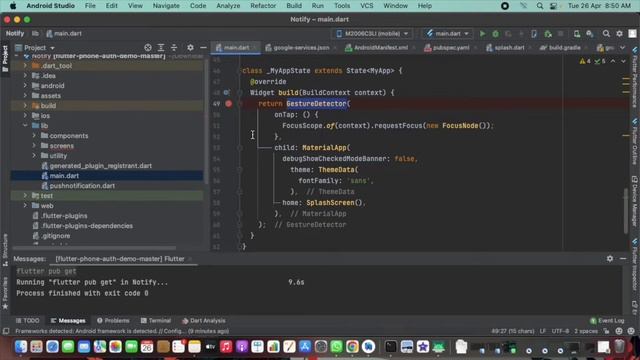Open the VCS menu
The width and height of the screenshot is (640, 360).
coord(366,6)
